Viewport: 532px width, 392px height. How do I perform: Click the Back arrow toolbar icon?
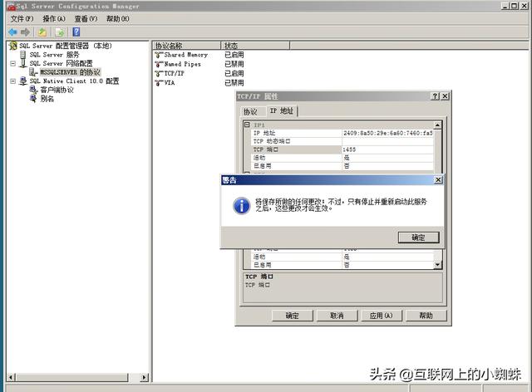click(x=13, y=32)
